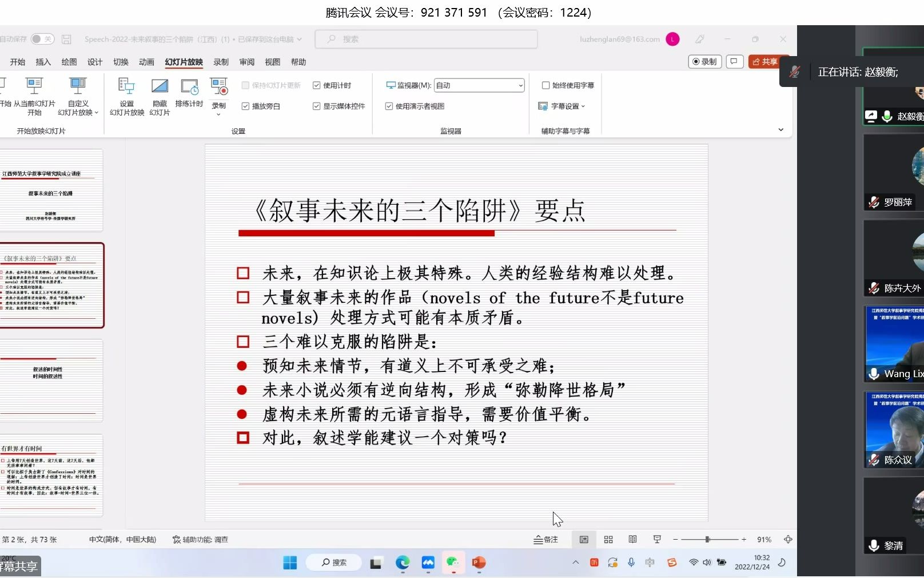Click language indicator 中文(简体，中国大陆)
The width and height of the screenshot is (924, 578).
click(x=122, y=539)
